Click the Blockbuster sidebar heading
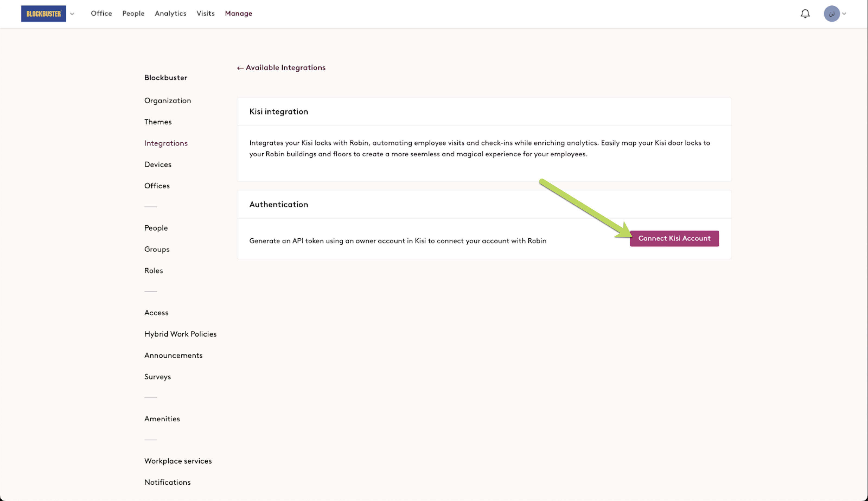This screenshot has width=868, height=501. pyautogui.click(x=166, y=78)
